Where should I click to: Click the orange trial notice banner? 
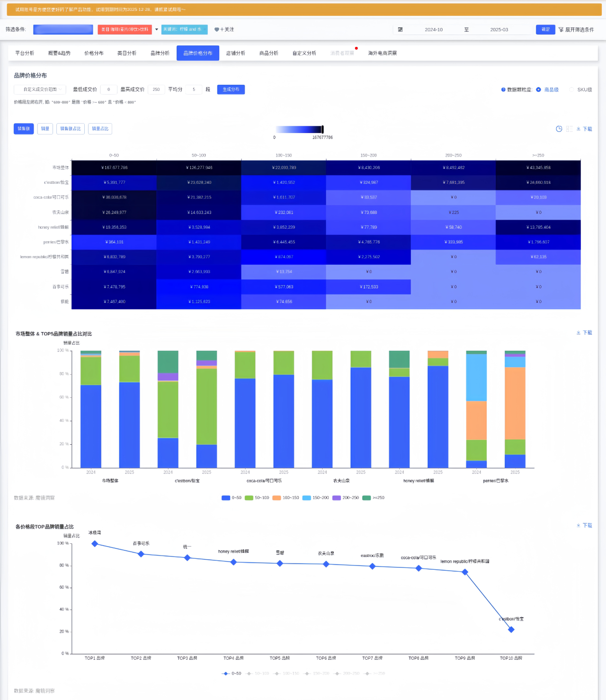(304, 9)
